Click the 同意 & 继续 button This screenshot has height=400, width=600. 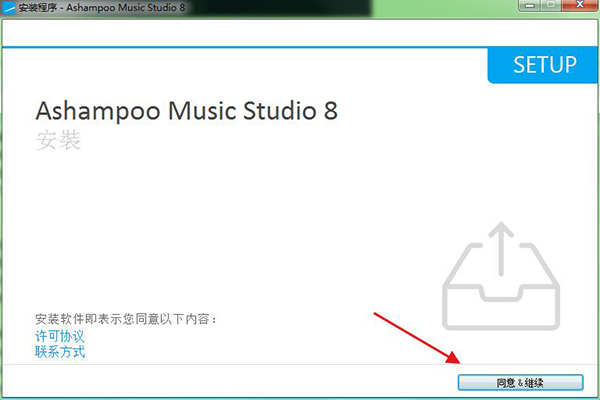(x=520, y=382)
